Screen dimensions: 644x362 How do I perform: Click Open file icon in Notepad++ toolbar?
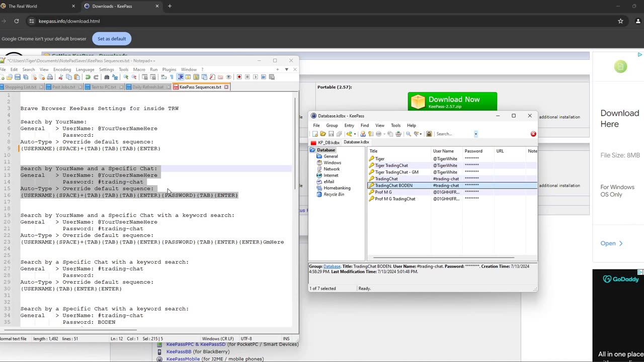point(9,77)
